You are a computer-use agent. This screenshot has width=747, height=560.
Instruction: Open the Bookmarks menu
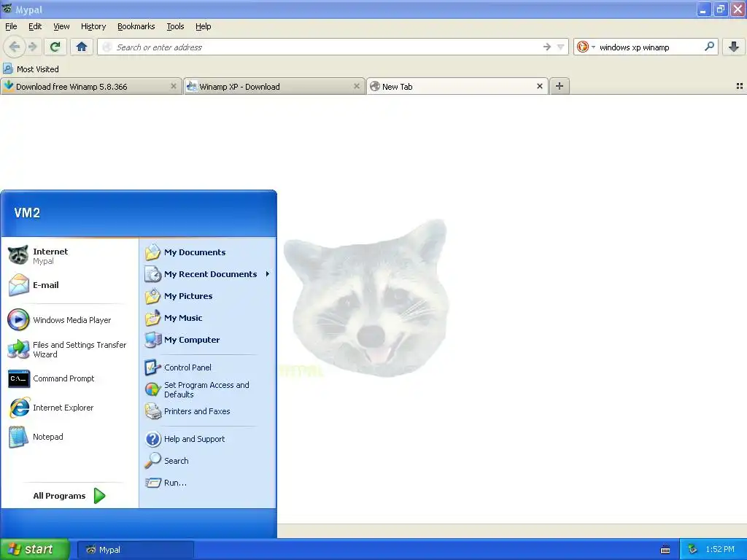pyautogui.click(x=136, y=26)
